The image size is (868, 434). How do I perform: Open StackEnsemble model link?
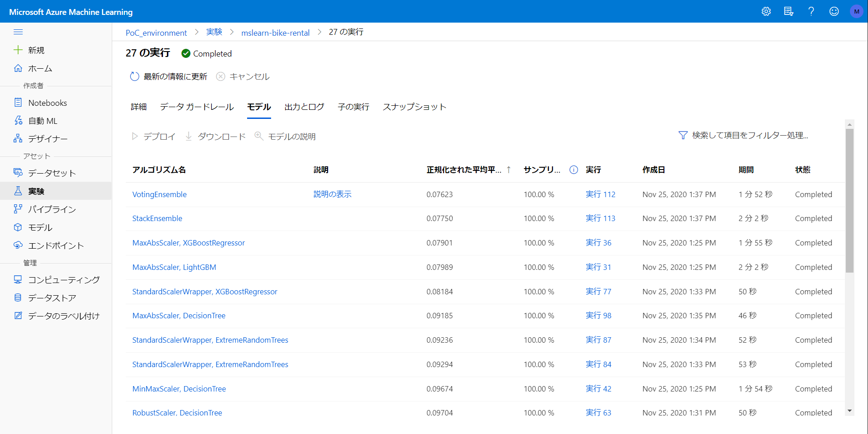coord(157,218)
